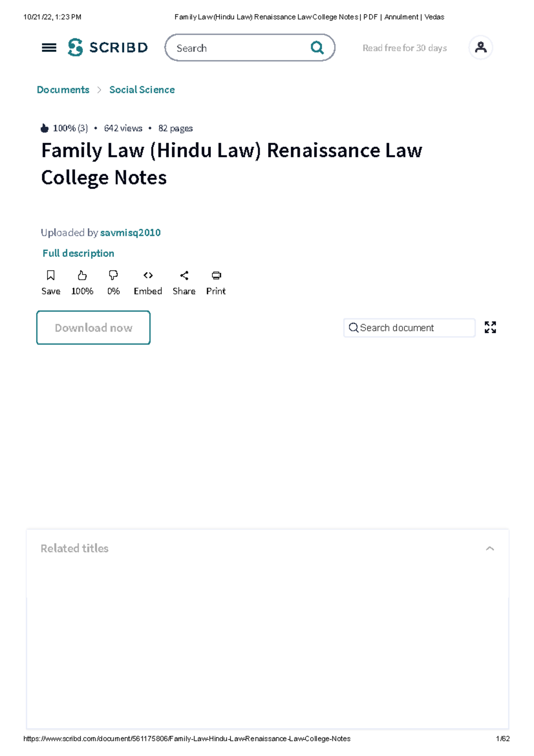Open the user profile icon
Viewport: 534px width, 756px height.
pyautogui.click(x=481, y=47)
